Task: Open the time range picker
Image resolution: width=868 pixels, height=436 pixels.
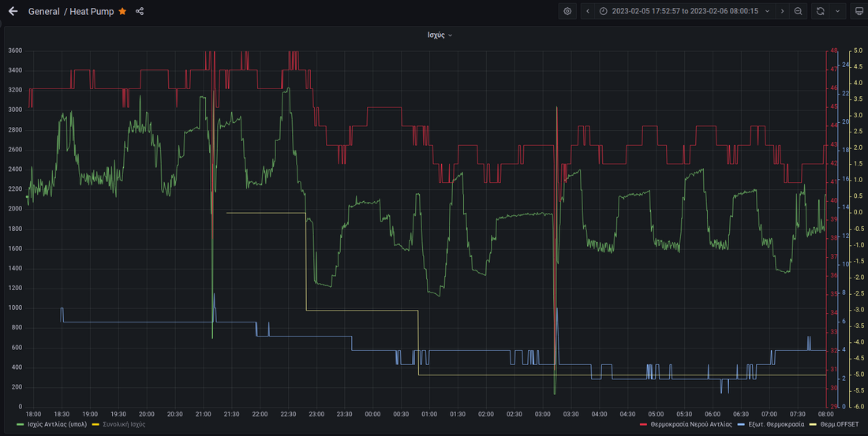Action: click(683, 11)
